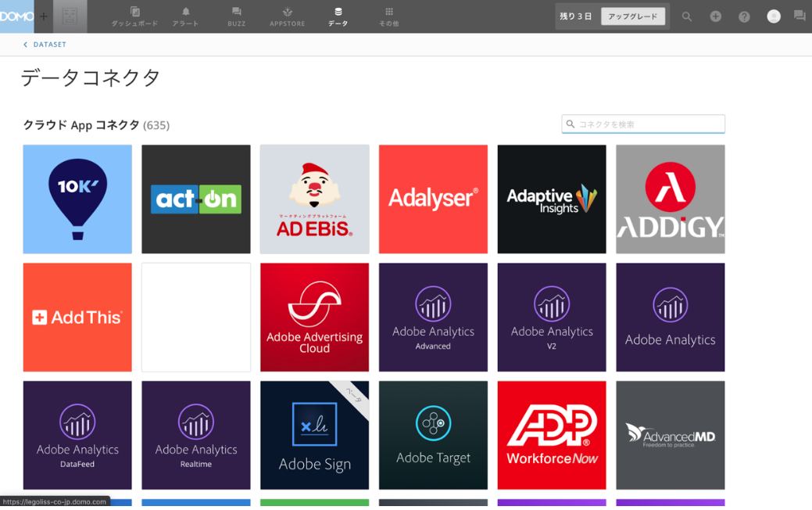
Task: Select the Adobe Analytics Advanced tile
Action: [x=434, y=318]
